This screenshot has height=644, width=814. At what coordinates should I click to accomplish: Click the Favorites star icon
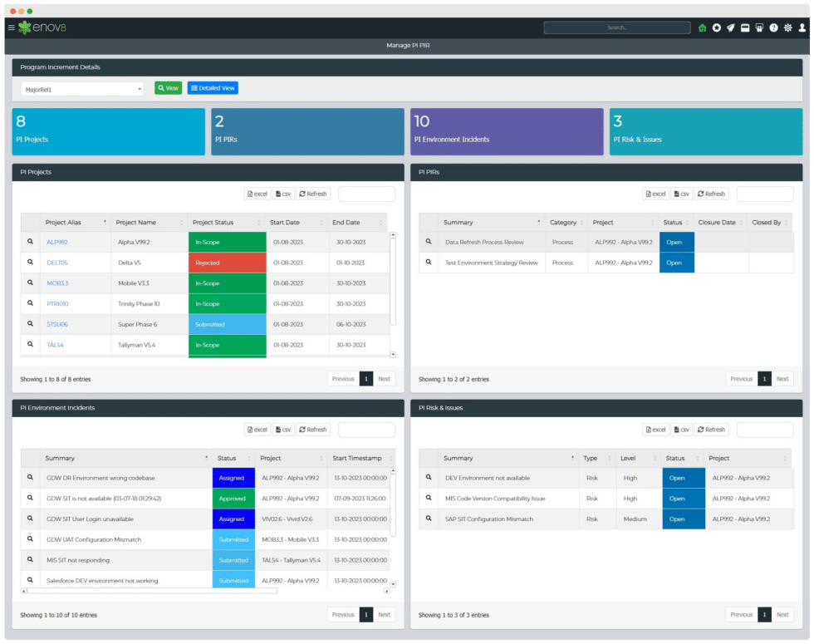tap(717, 27)
